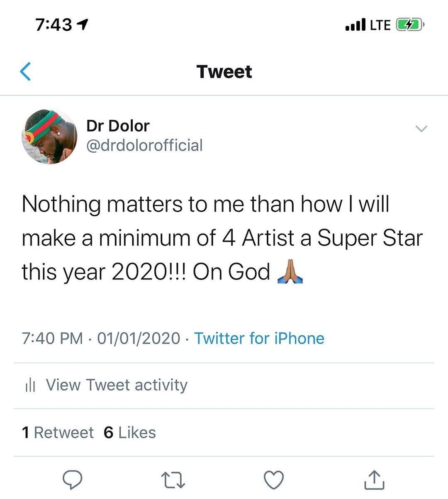The height and width of the screenshot is (499, 448).
Task: Tap the location arrow in status bar
Action: pyautogui.click(x=83, y=24)
